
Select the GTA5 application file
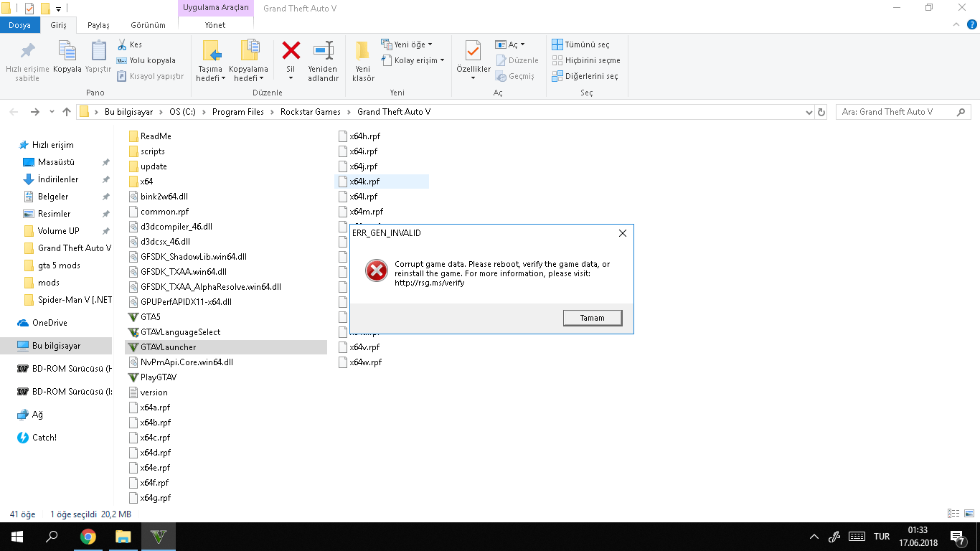(150, 317)
